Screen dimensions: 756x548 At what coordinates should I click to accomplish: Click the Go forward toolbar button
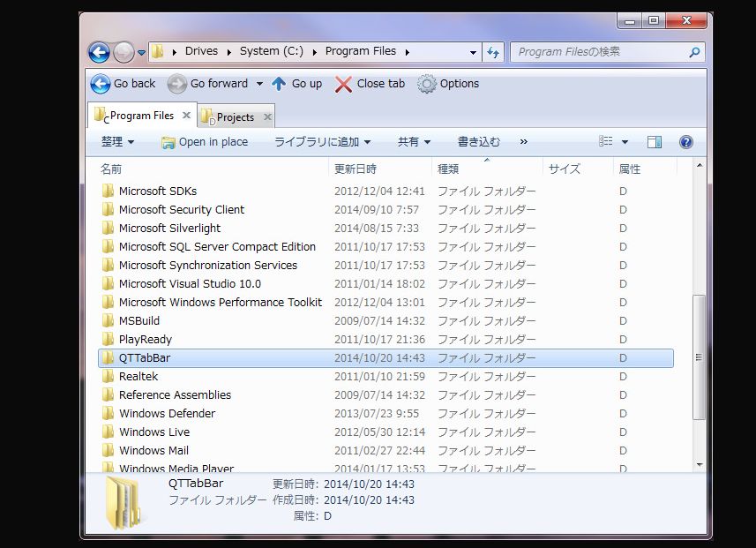208,84
